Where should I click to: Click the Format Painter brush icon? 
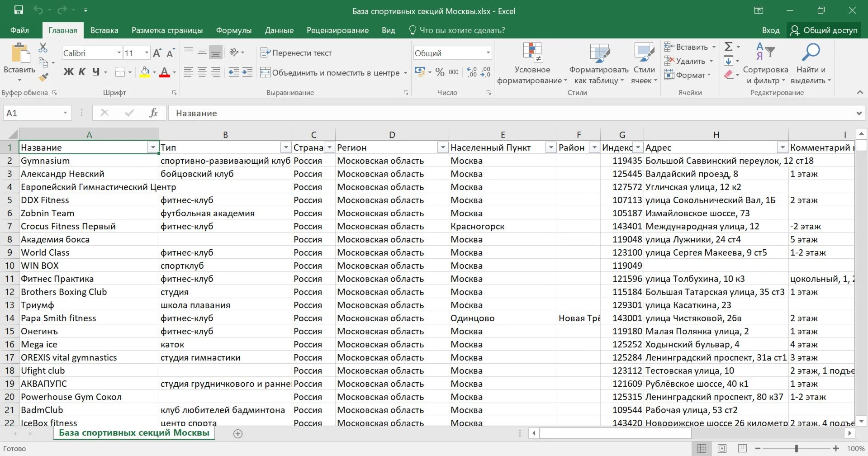[x=43, y=77]
